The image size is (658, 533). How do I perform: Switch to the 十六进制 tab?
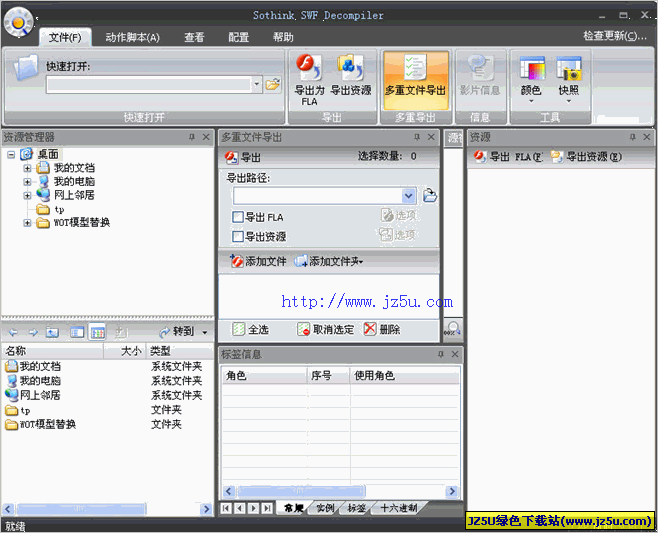pyautogui.click(x=399, y=508)
